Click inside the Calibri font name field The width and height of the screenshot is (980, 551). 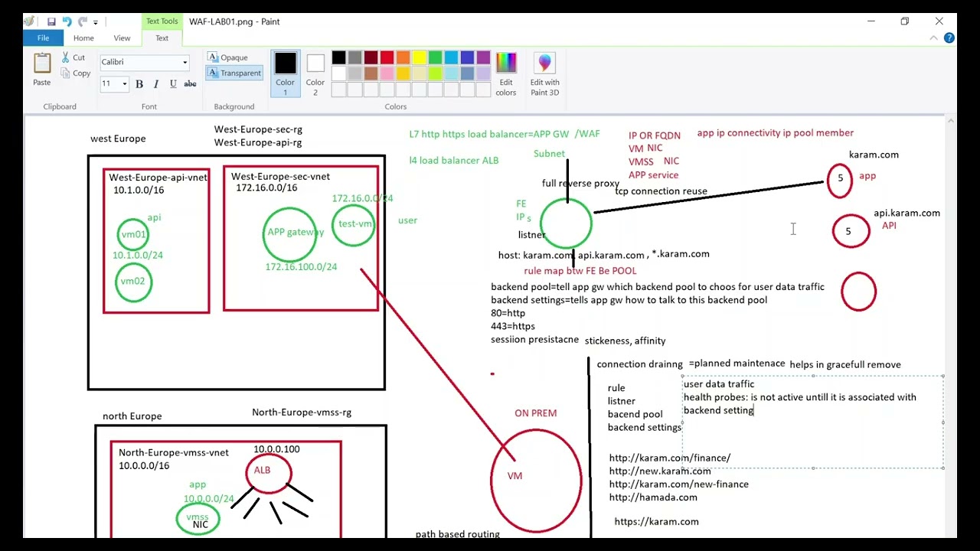(x=139, y=62)
